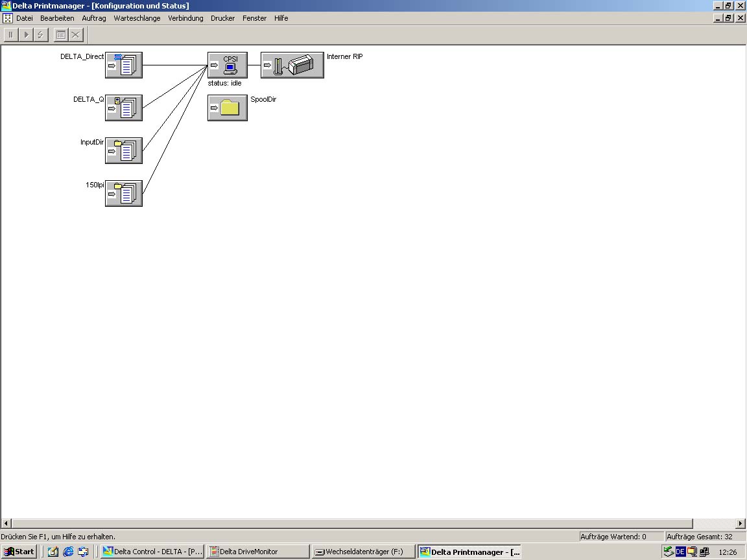Click the horizontal scrollbar thumb
The height and width of the screenshot is (560, 747).
pos(352,523)
